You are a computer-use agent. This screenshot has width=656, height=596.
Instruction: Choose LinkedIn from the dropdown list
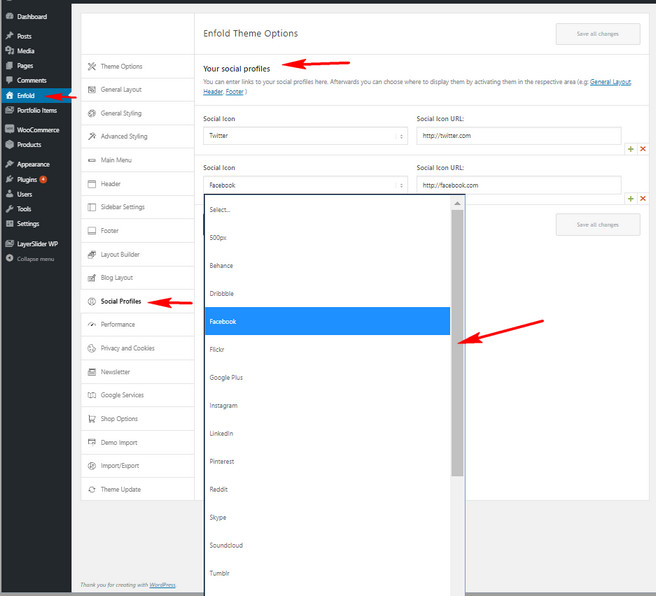click(x=328, y=433)
